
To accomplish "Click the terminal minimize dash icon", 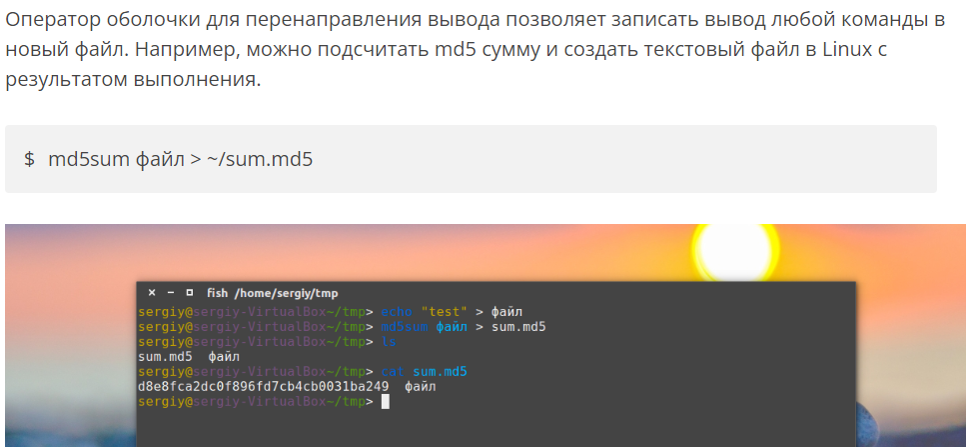I will click(x=170, y=293).
